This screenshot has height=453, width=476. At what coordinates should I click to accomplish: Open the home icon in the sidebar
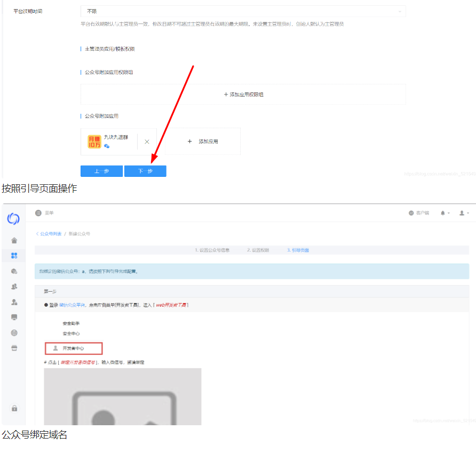14,240
